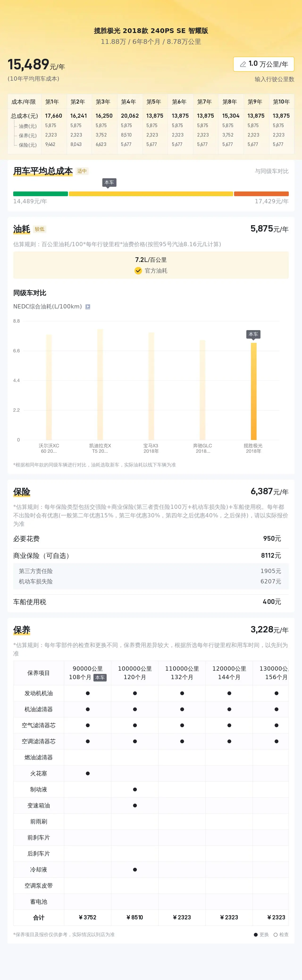The image size is (302, 980).
Task: Click the 宝马X3 2018年 chart bar
Action: tap(151, 386)
